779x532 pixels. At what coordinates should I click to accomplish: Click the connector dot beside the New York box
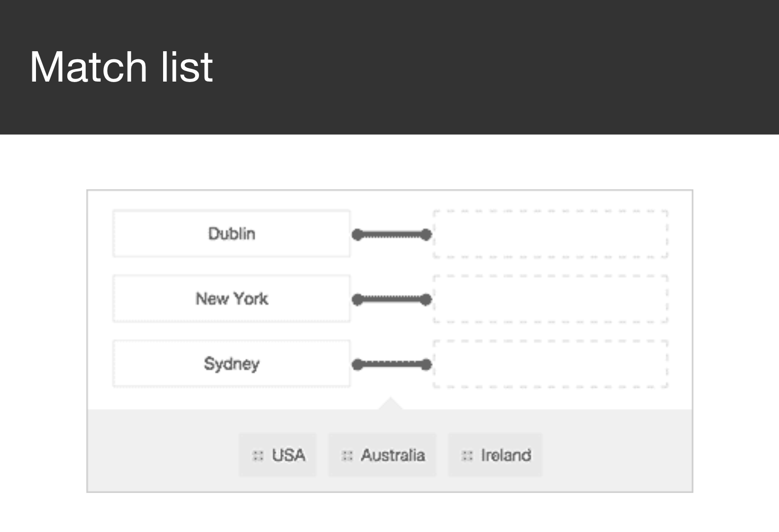click(x=359, y=299)
